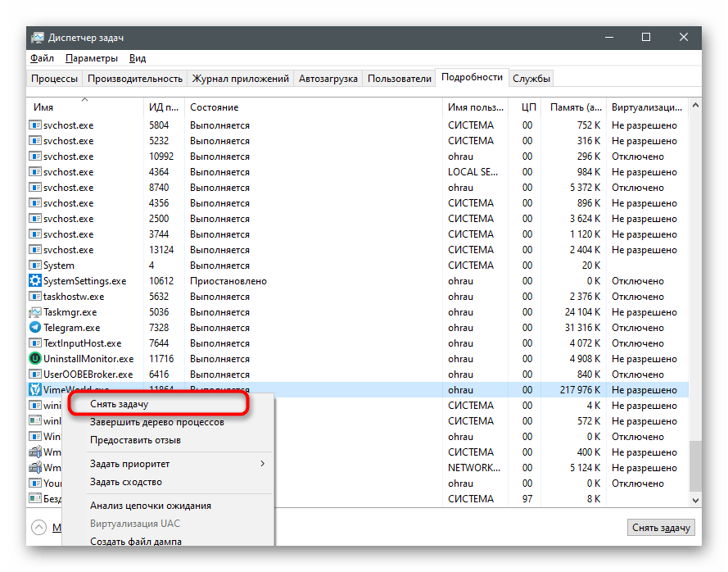Click the UninstallMonitor.exe green icon
This screenshot has height=572, width=728.
pyautogui.click(x=35, y=358)
